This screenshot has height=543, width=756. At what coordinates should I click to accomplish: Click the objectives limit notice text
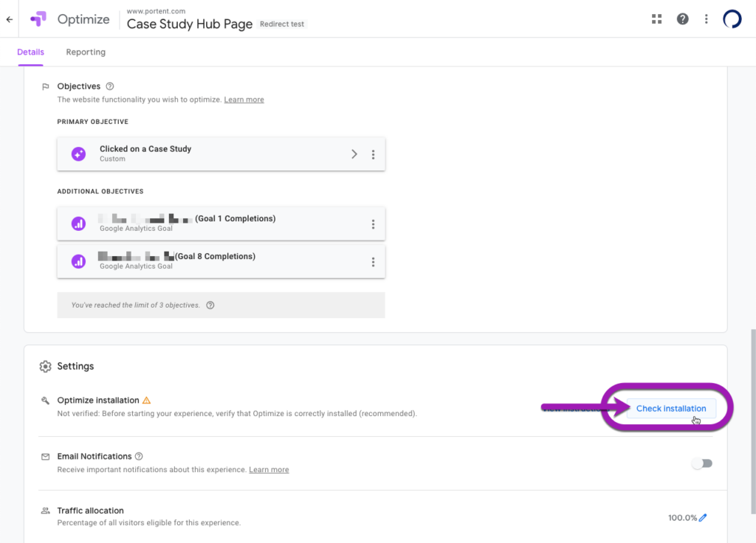click(x=136, y=305)
